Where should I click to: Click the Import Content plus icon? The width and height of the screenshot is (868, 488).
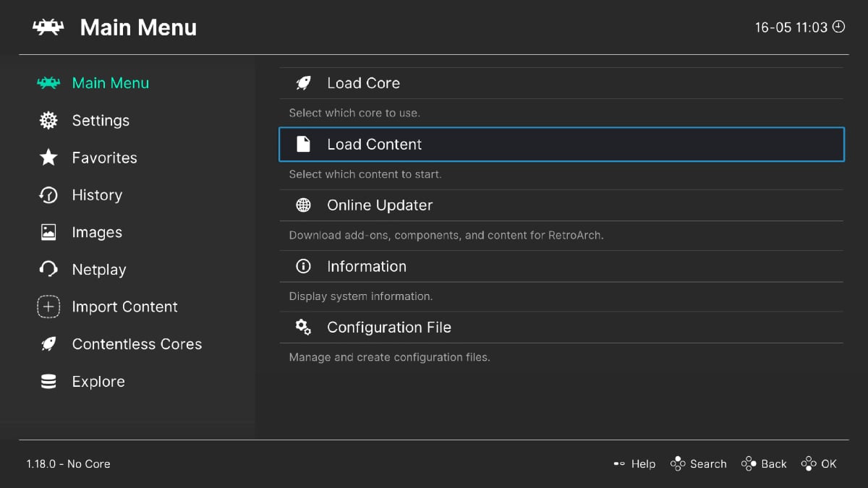(x=48, y=307)
